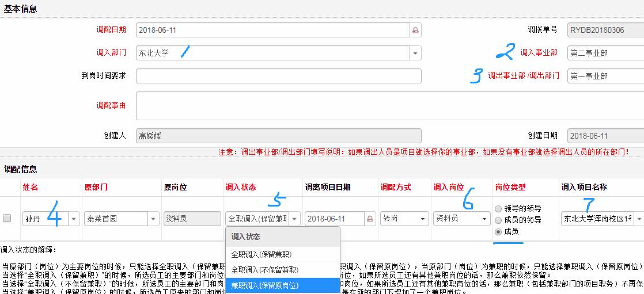Screen dimensions: 644x294
Task: Click the 调入事业部 field showing 第二事业部
Action: pyautogui.click(x=605, y=53)
